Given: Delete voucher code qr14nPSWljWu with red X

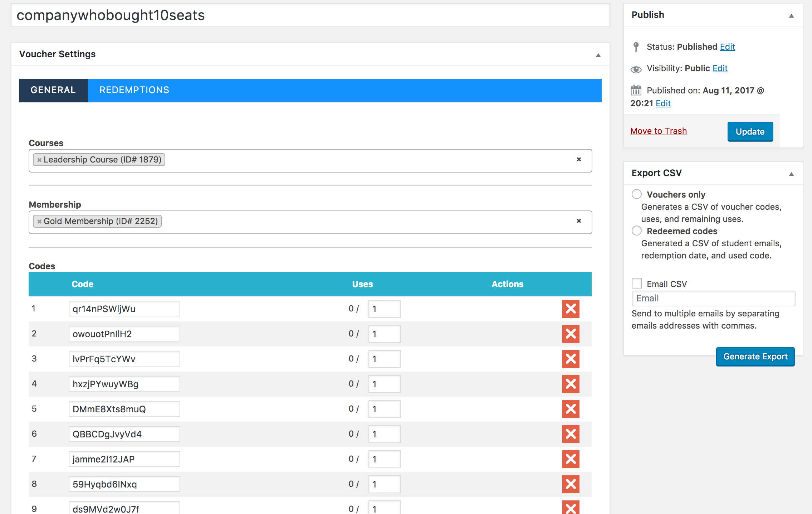Looking at the screenshot, I should pos(571,309).
